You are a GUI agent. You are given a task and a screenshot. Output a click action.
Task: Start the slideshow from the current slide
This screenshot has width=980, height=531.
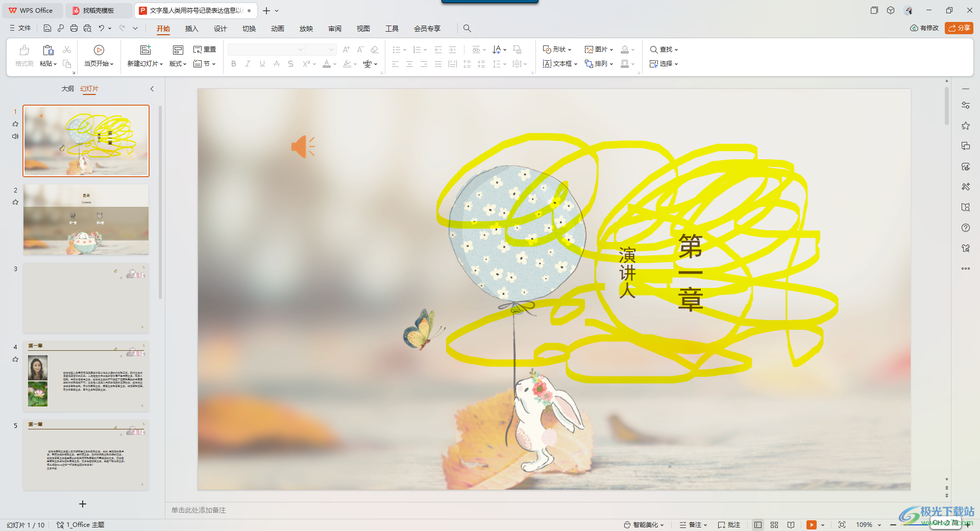tap(99, 50)
